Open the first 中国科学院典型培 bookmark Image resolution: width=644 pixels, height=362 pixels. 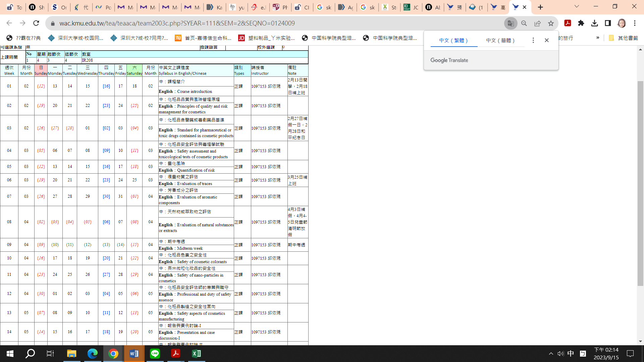[329, 38]
